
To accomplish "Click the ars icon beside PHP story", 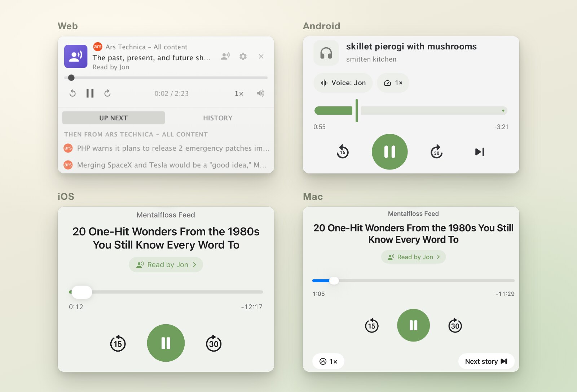I will click(x=68, y=148).
